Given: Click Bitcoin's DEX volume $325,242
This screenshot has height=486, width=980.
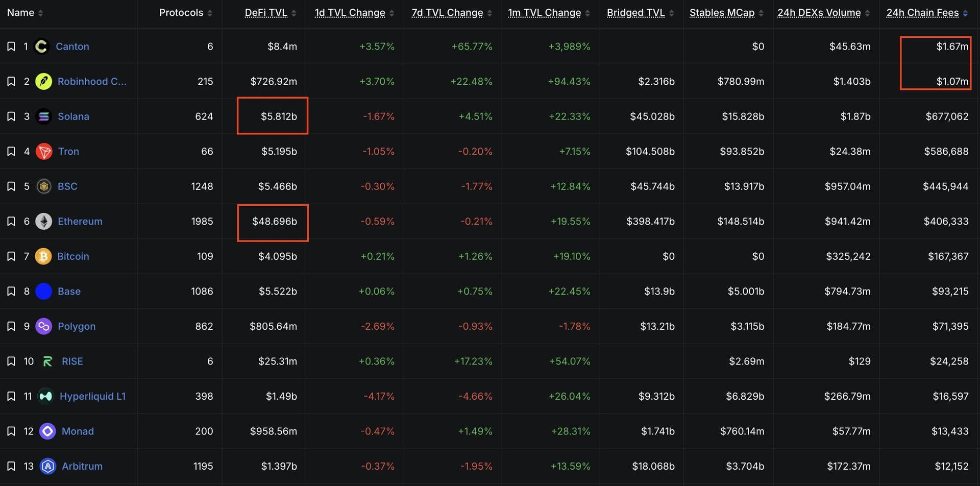Looking at the screenshot, I should pyautogui.click(x=848, y=256).
